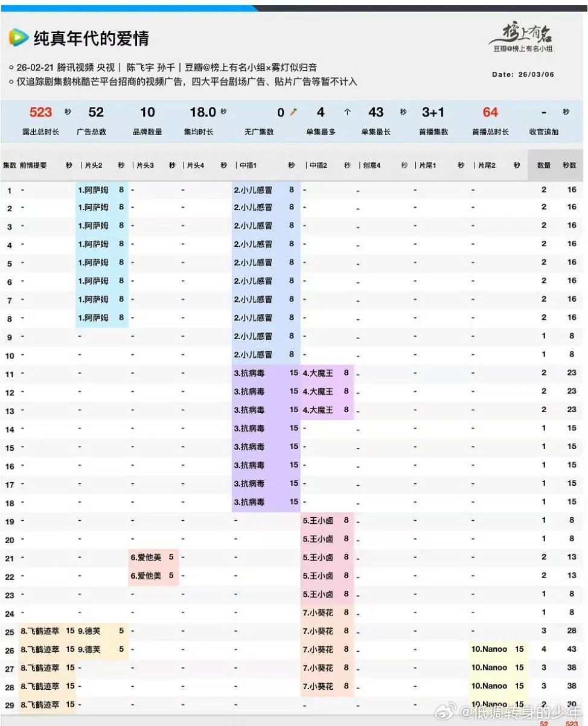
Task: Click the 秒数 column header
Action: [x=569, y=165]
